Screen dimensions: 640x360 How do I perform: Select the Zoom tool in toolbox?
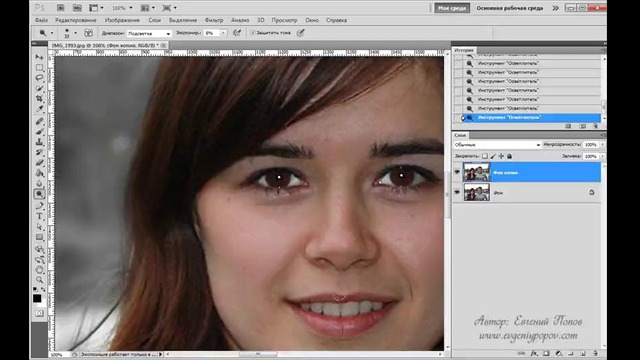click(39, 280)
